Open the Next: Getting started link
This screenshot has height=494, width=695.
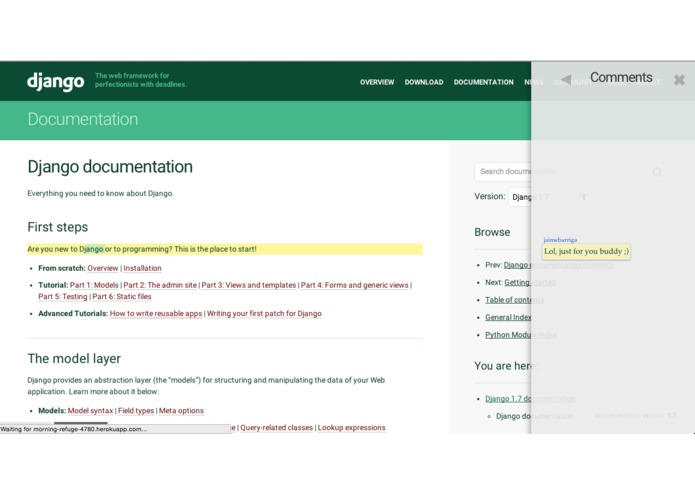coord(530,283)
